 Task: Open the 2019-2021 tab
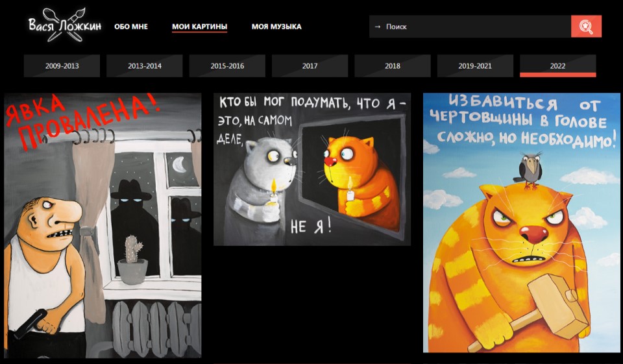point(475,66)
